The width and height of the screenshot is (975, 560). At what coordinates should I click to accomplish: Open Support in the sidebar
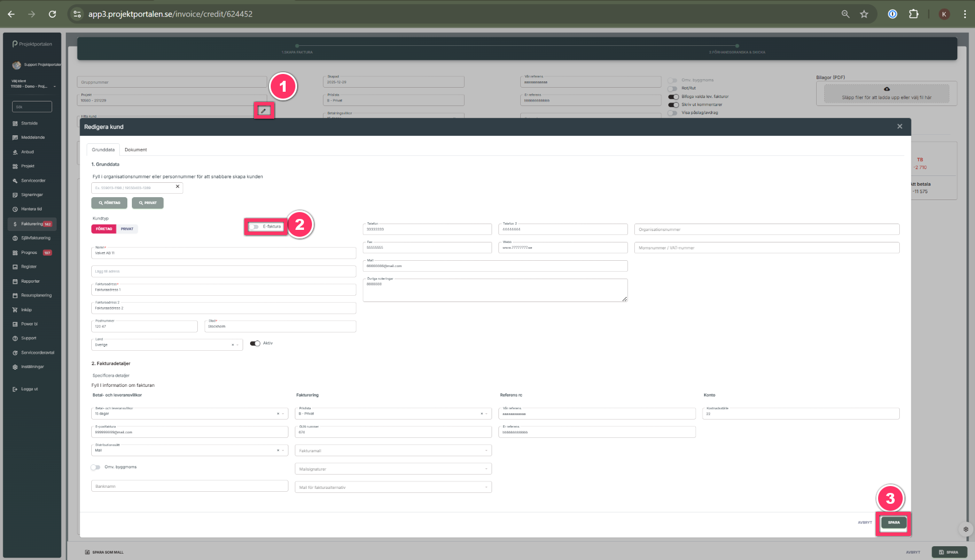click(29, 338)
